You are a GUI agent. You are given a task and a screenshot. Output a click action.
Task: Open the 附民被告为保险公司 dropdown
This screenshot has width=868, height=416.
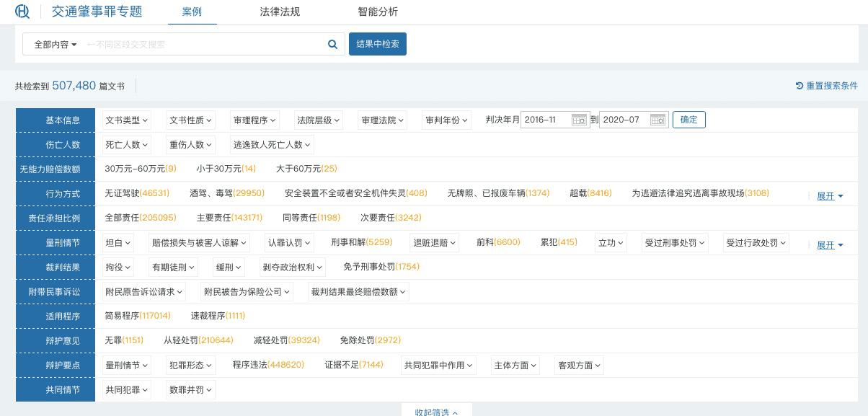pos(247,292)
